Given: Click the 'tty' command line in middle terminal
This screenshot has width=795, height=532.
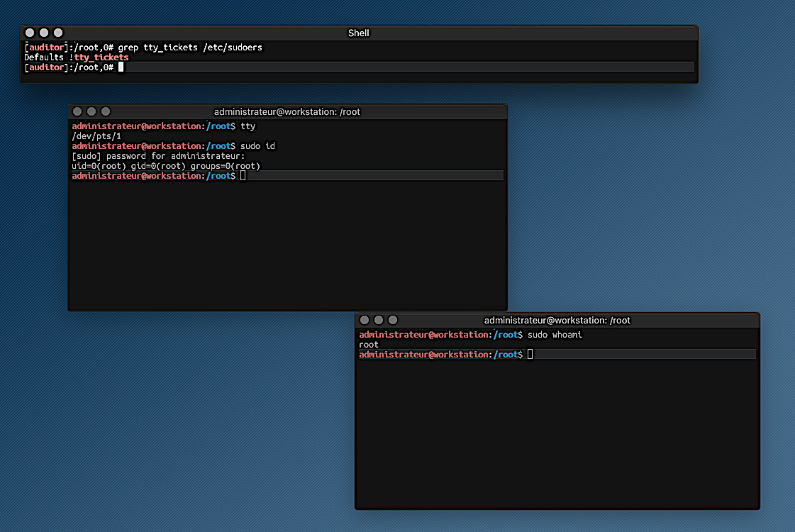Looking at the screenshot, I should coord(164,126).
